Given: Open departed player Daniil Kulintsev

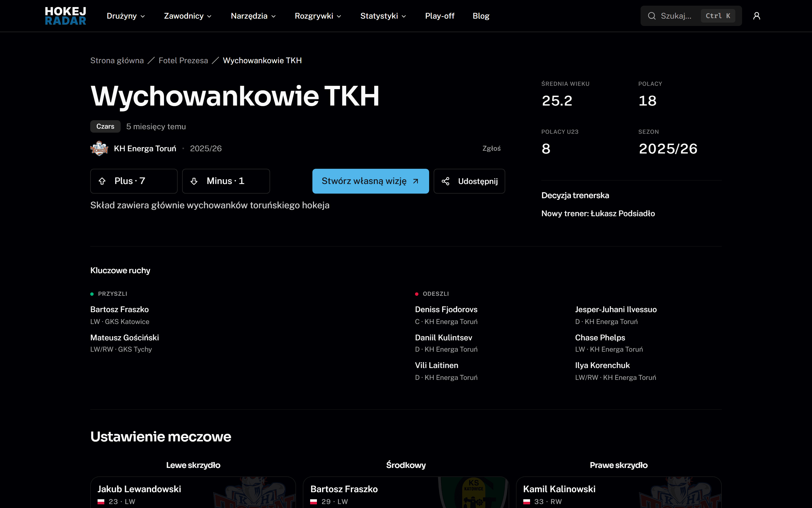Looking at the screenshot, I should 443,338.
